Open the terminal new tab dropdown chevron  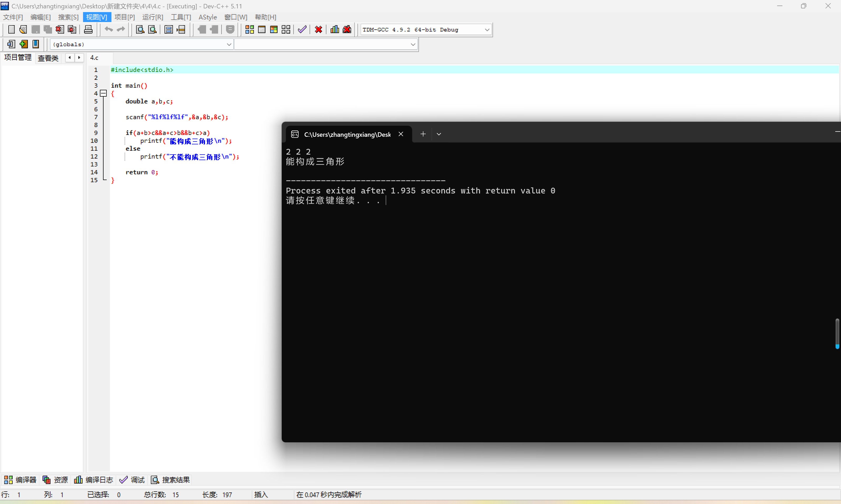(x=439, y=134)
